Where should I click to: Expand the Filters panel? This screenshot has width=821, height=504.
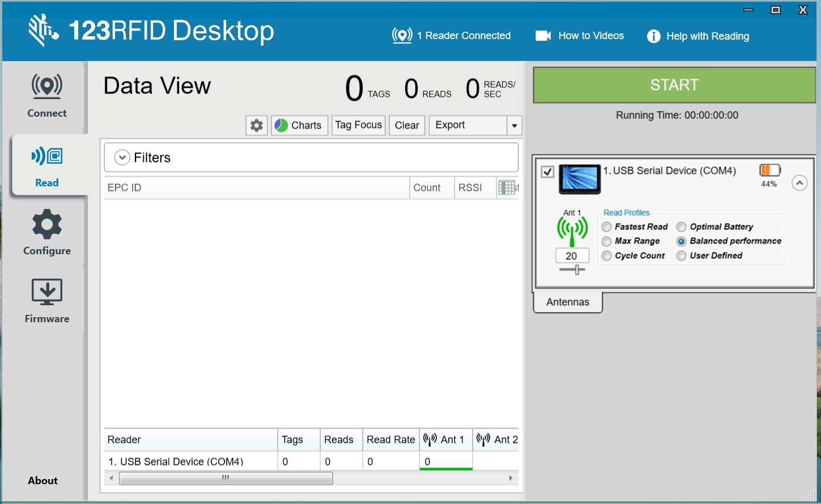pos(122,157)
